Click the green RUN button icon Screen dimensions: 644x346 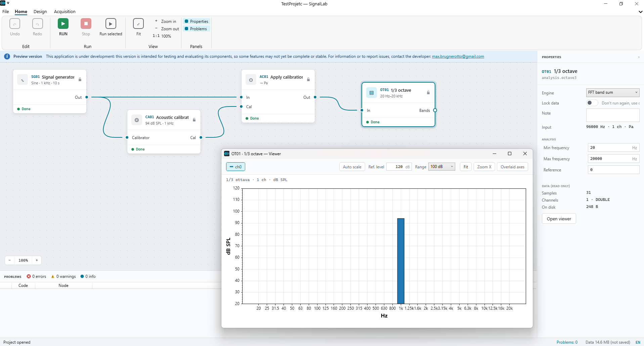[x=63, y=24]
